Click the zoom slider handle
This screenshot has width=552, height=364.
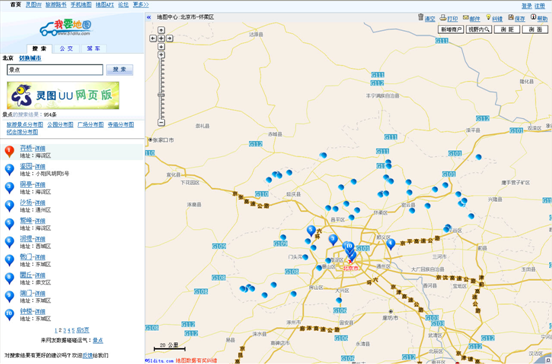pos(161,95)
